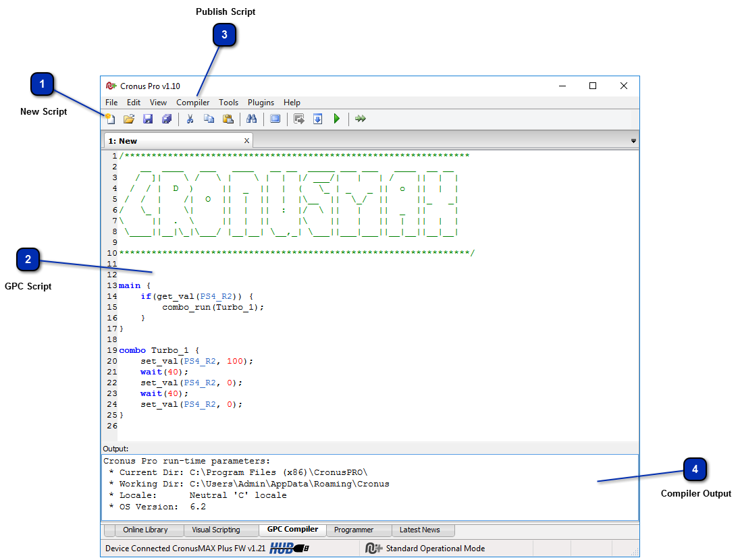Click the grey window with arrow toolbar icon
Screen dimensions: 740x560
coord(298,119)
